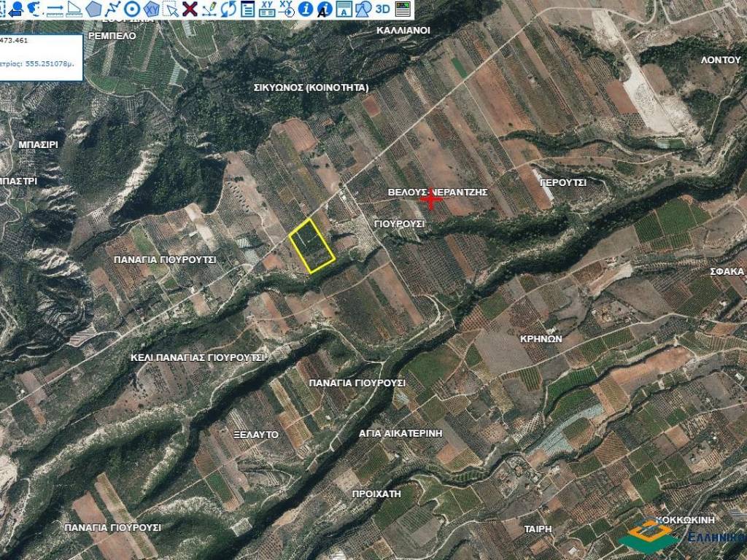
Task: Select the dashed-box selection arrow tool
Action: [170, 9]
